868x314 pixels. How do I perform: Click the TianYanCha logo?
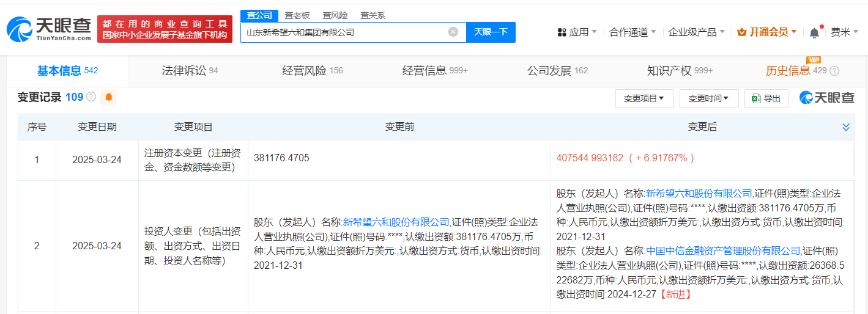point(49,29)
